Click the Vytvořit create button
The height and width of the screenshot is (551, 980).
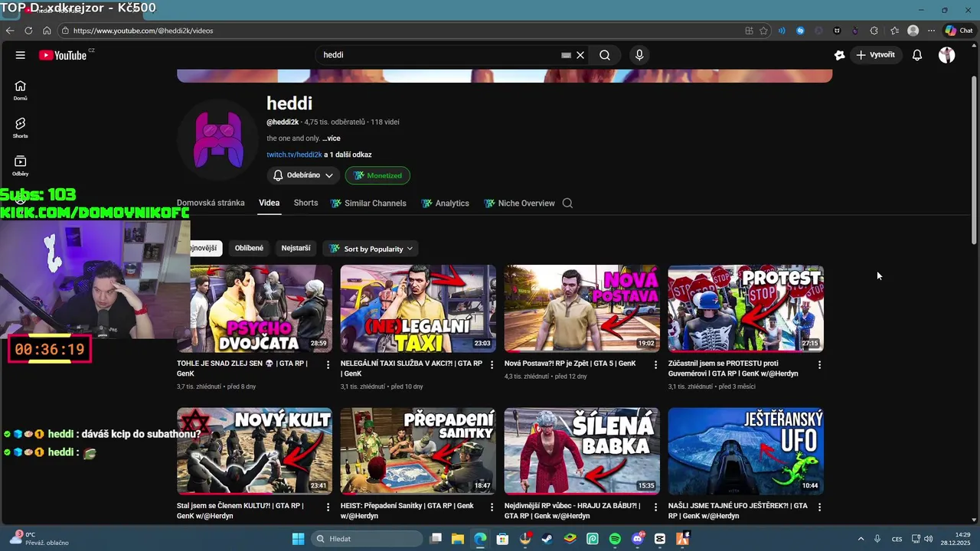pyautogui.click(x=876, y=55)
